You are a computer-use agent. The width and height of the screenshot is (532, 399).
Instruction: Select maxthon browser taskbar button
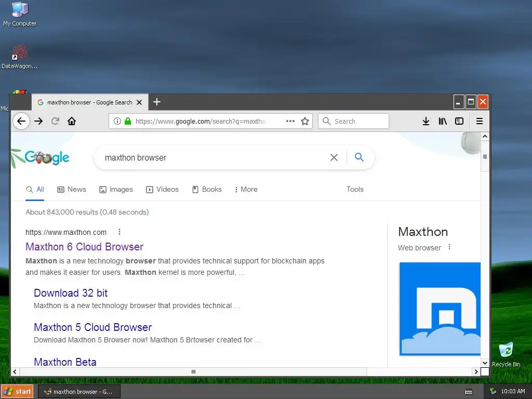tap(79, 392)
